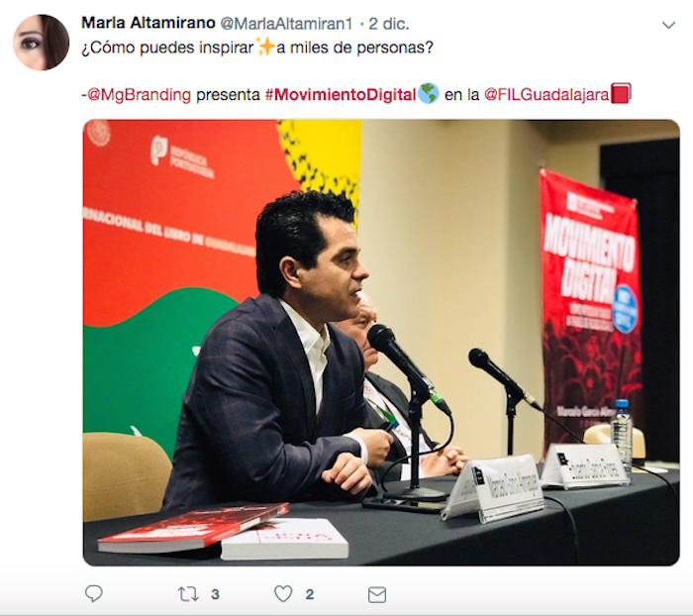Click the Movimiento Digital banner in photo
This screenshot has height=616, width=693.
click(591, 310)
